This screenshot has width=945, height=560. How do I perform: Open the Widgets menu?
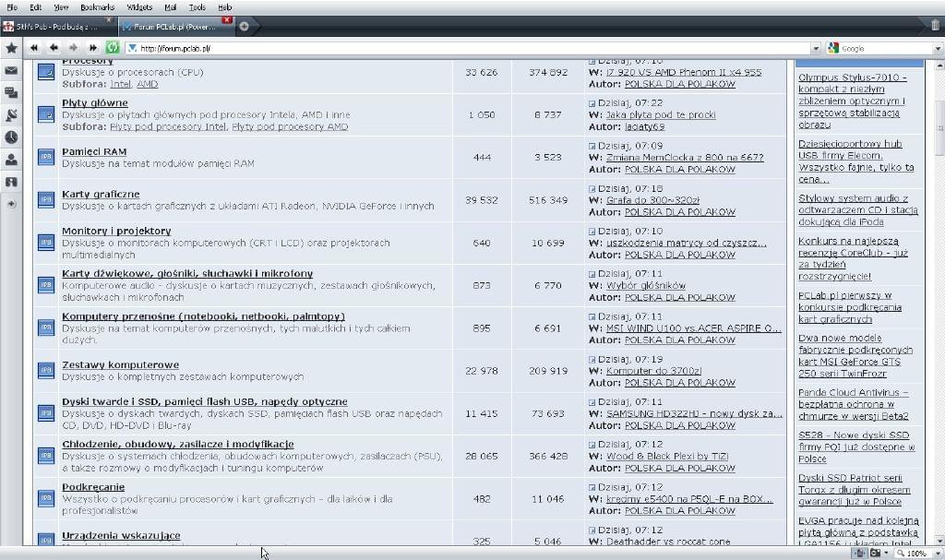point(139,6)
